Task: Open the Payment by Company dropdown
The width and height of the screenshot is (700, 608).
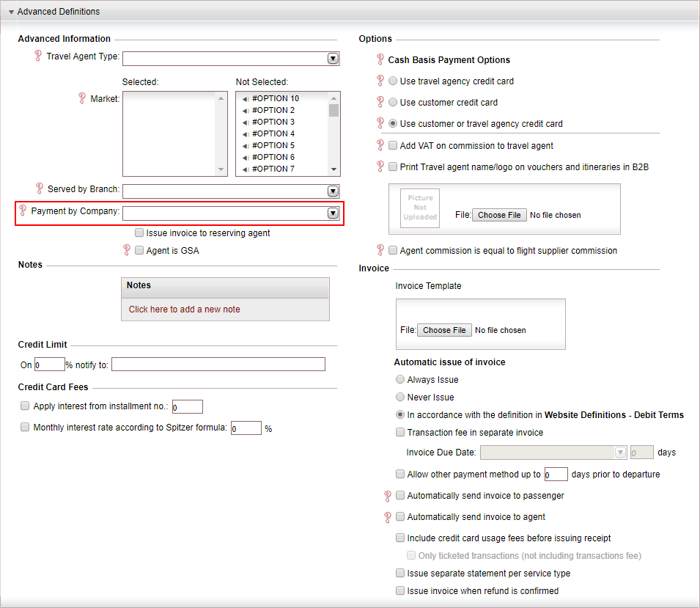Action: (x=333, y=213)
